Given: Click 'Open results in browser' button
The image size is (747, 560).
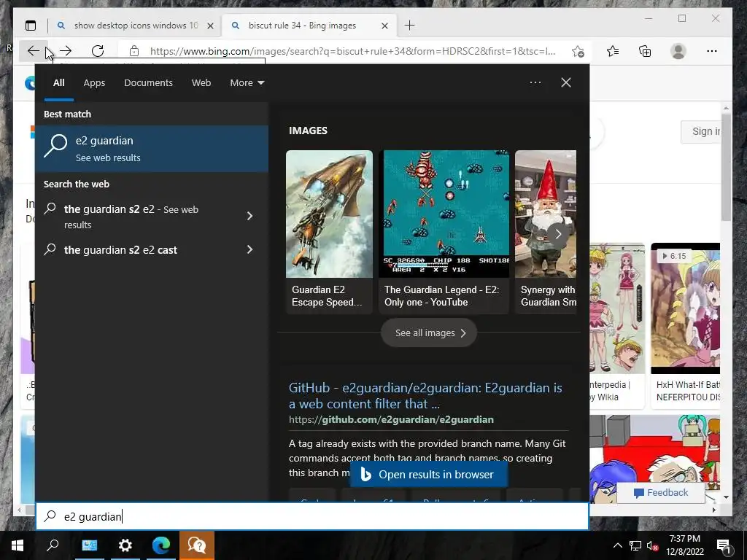Looking at the screenshot, I should (x=429, y=474).
